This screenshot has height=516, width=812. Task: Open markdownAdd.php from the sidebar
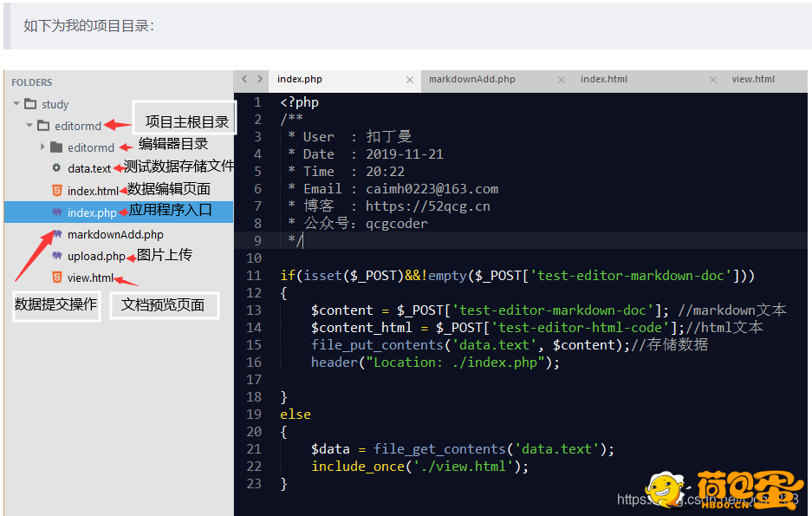tap(115, 235)
